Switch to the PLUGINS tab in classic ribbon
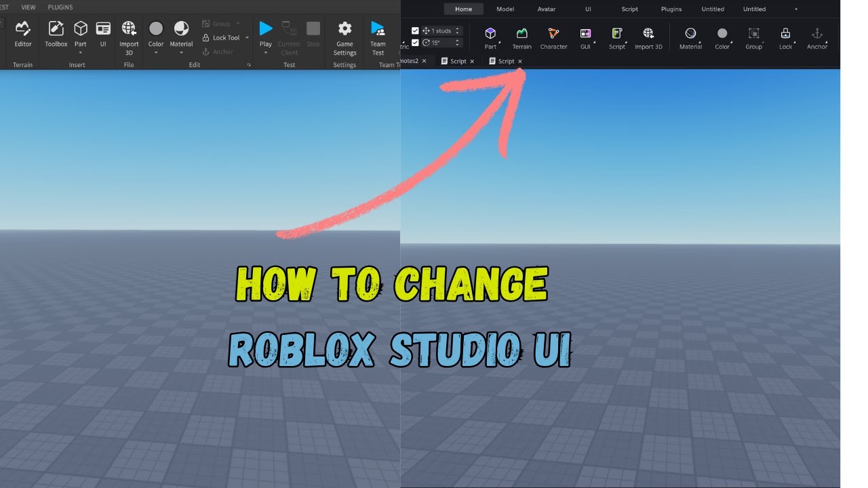 pyautogui.click(x=60, y=7)
